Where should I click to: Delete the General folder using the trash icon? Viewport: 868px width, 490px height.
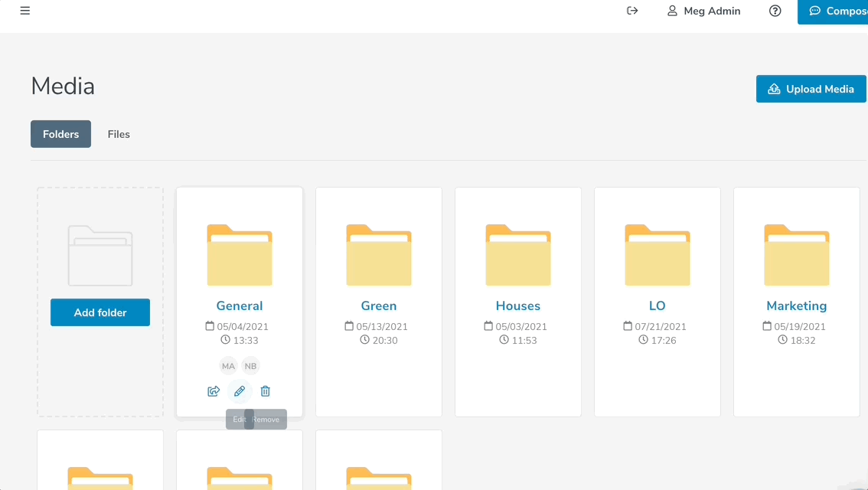coord(265,391)
